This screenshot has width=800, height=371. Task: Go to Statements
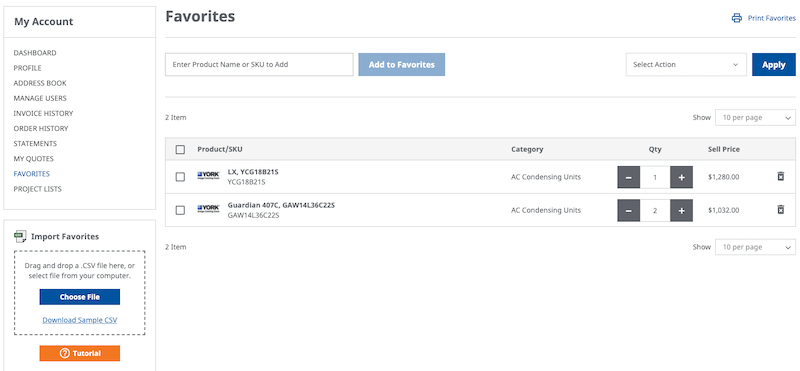click(35, 143)
